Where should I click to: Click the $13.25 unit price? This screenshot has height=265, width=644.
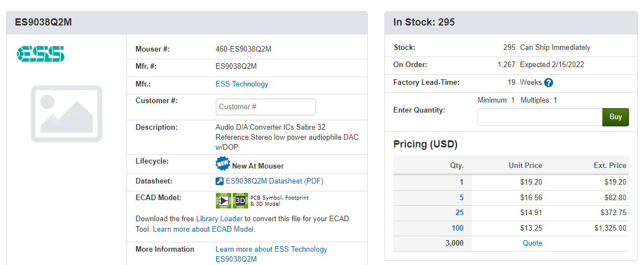[531, 228]
